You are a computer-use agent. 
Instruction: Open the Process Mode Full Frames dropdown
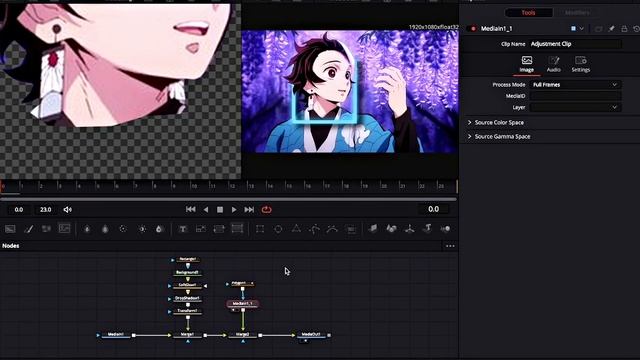[x=575, y=84]
